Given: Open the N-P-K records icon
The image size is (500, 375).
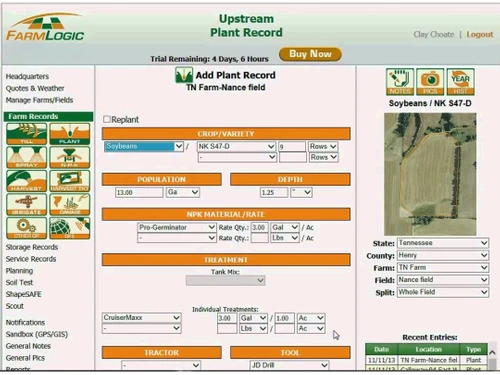Looking at the screenshot, I should tap(70, 157).
